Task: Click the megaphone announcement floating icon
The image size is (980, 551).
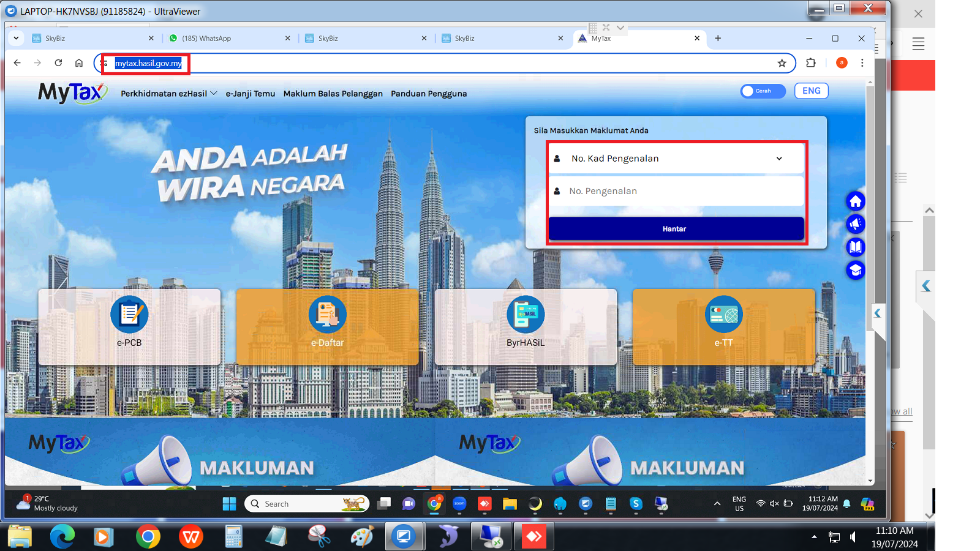Action: pos(855,224)
